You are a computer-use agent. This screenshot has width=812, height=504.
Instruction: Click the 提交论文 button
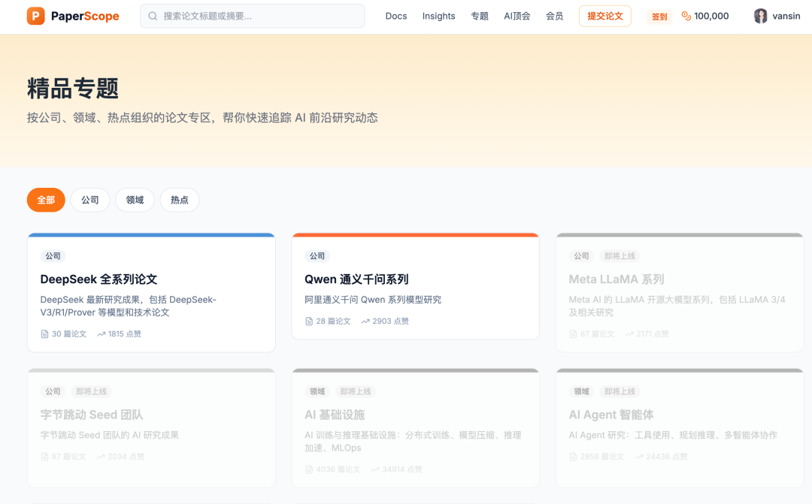coord(604,16)
